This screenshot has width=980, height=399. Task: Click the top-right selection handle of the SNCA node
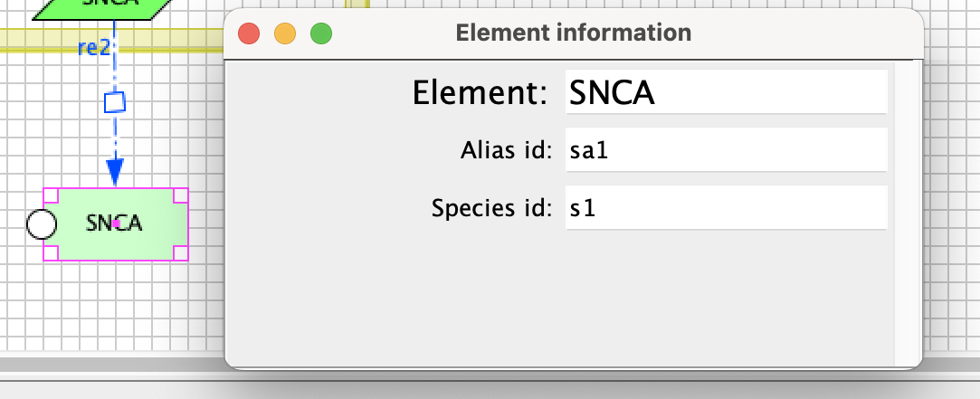(180, 195)
